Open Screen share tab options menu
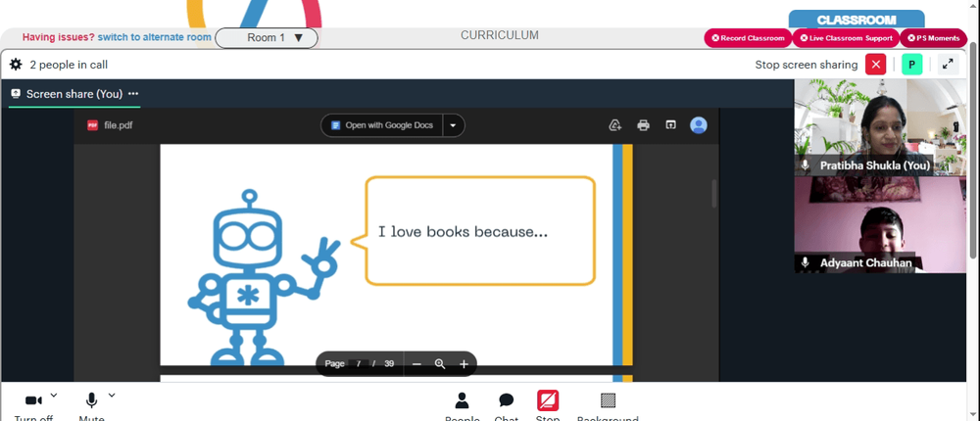The width and height of the screenshot is (980, 421). click(x=133, y=94)
